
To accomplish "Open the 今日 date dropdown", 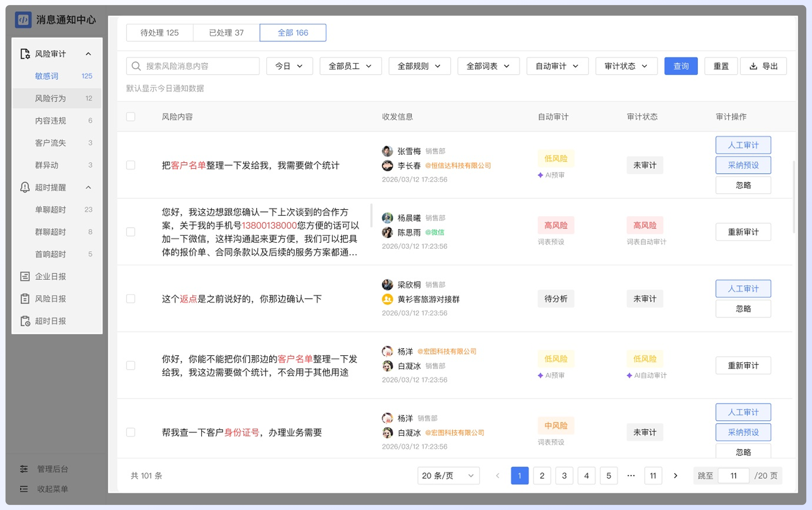I will click(x=289, y=66).
